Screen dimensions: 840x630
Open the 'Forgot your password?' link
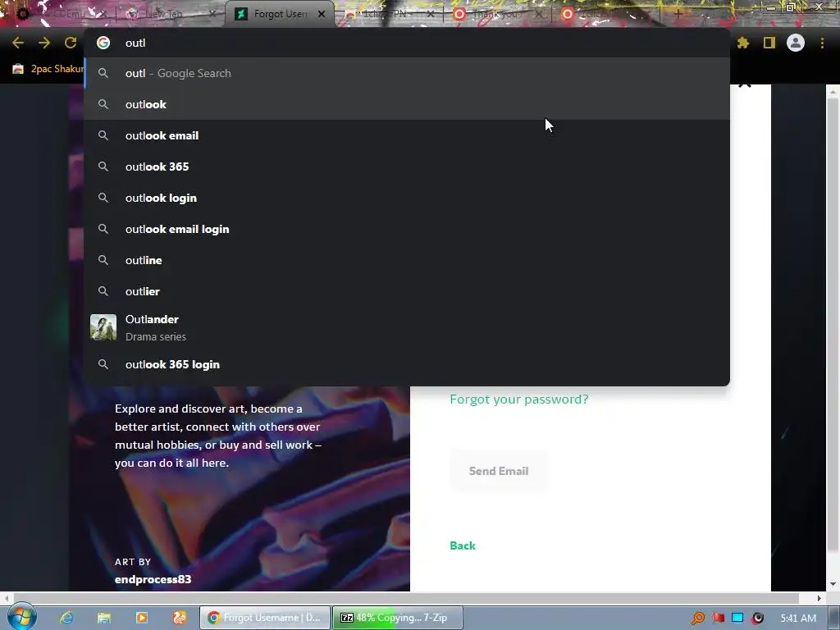pos(518,399)
